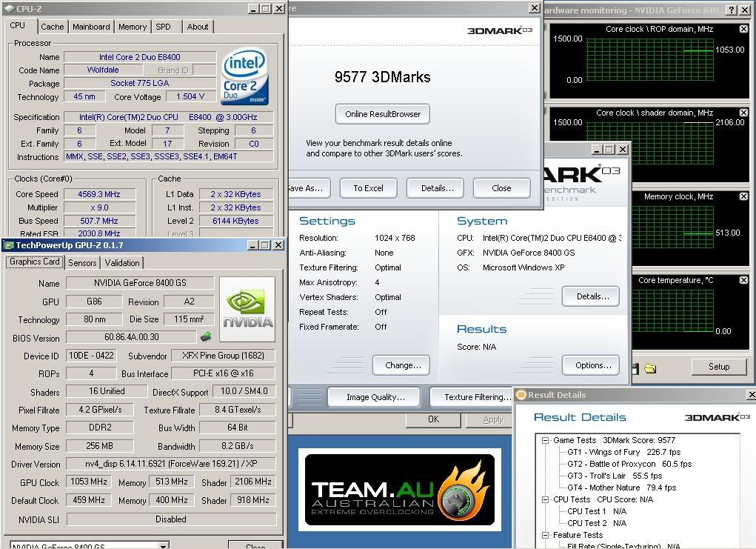The height and width of the screenshot is (549, 756).
Task: Click the BIOS save chip icon
Action: click(x=206, y=336)
